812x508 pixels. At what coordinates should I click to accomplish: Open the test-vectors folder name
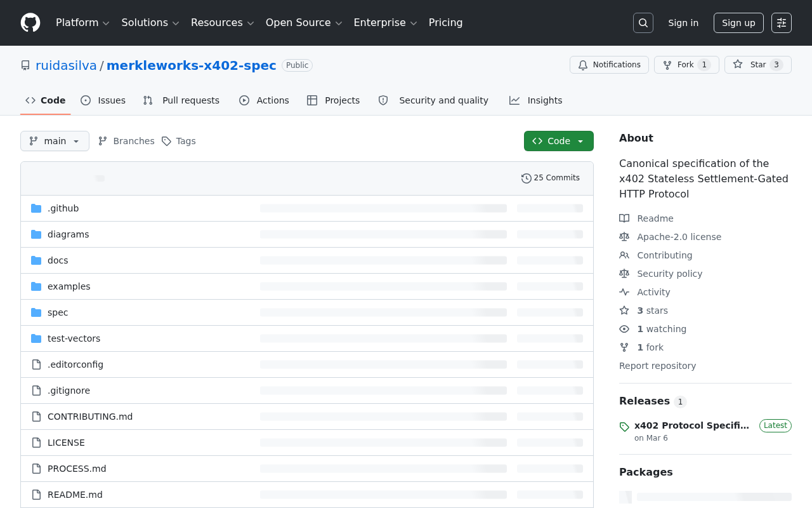[x=74, y=338]
